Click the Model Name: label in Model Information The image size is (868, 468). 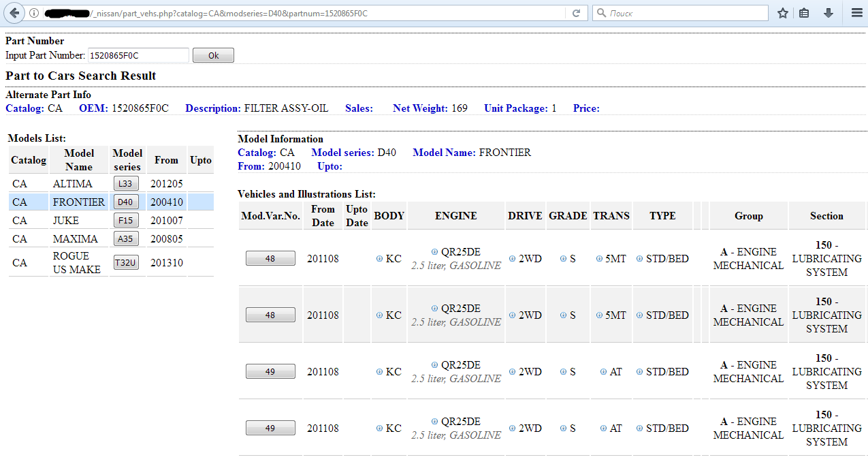[x=445, y=153]
